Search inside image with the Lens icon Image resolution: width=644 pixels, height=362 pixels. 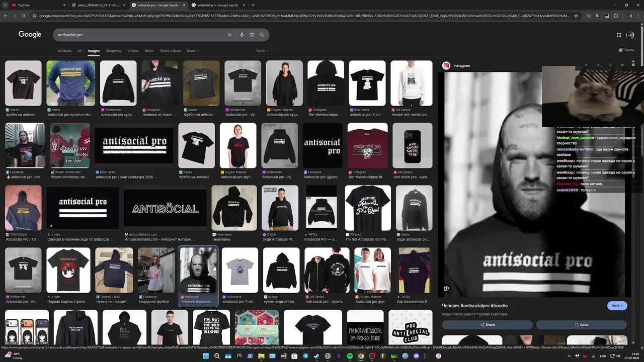[x=446, y=289]
